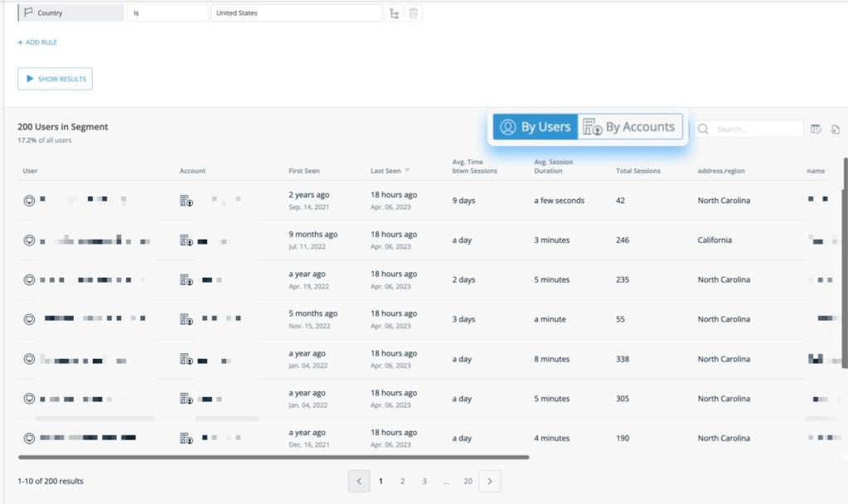Image resolution: width=848 pixels, height=504 pixels.
Task: Click the account building icon in the California row
Action: point(187,240)
